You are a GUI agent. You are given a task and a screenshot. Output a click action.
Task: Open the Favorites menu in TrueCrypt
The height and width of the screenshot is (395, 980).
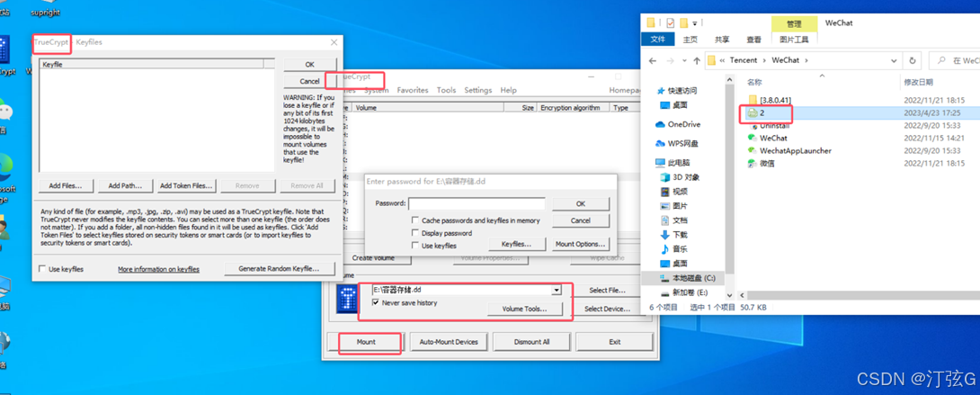(413, 90)
